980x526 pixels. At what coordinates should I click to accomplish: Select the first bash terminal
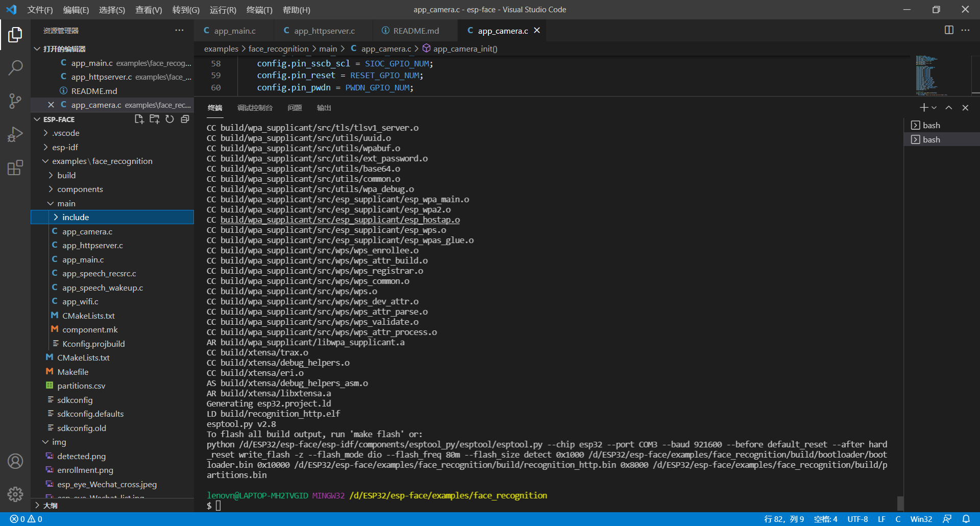[942, 125]
